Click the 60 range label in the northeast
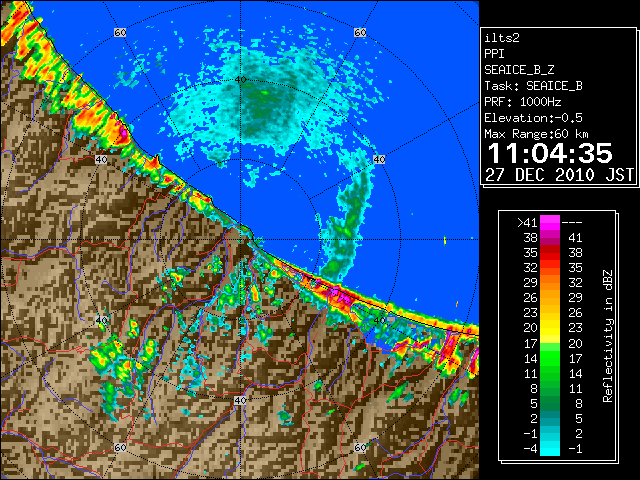The image size is (640, 480). point(360,32)
